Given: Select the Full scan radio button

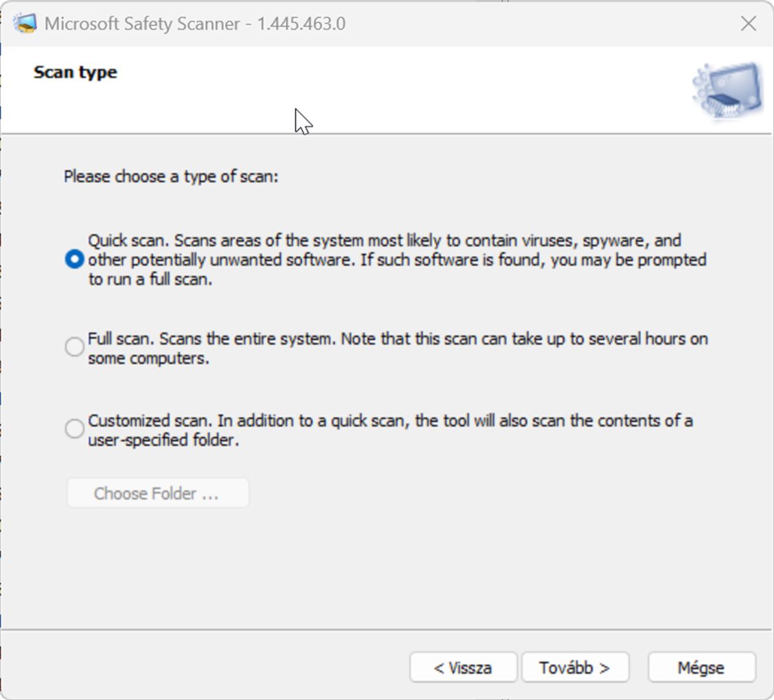Looking at the screenshot, I should click(75, 347).
